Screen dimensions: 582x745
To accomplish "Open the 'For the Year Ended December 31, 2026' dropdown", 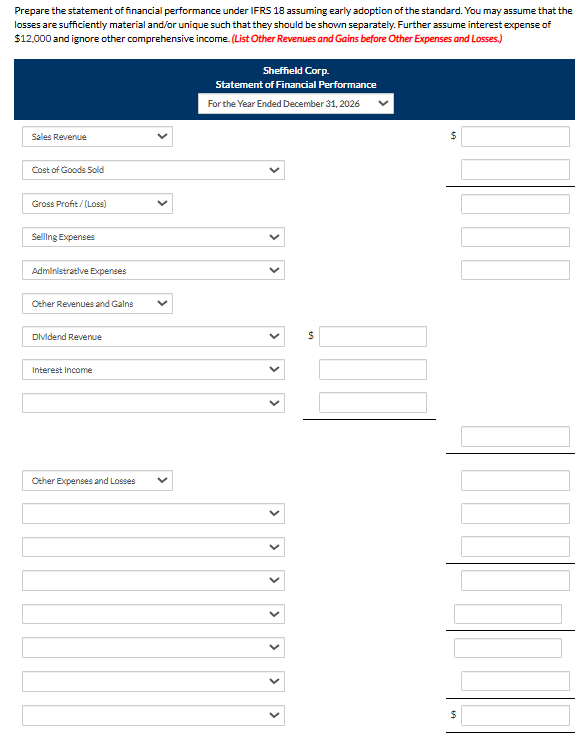I will pyautogui.click(x=296, y=104).
